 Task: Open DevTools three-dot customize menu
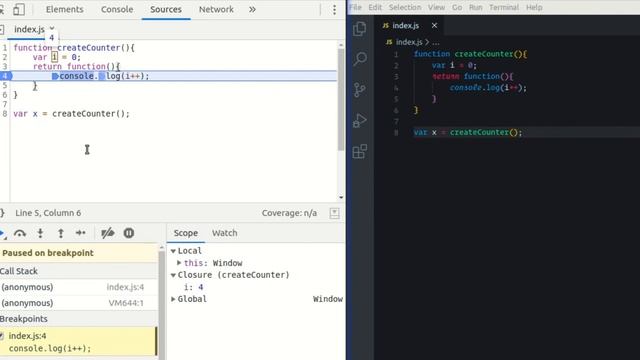pyautogui.click(x=334, y=9)
